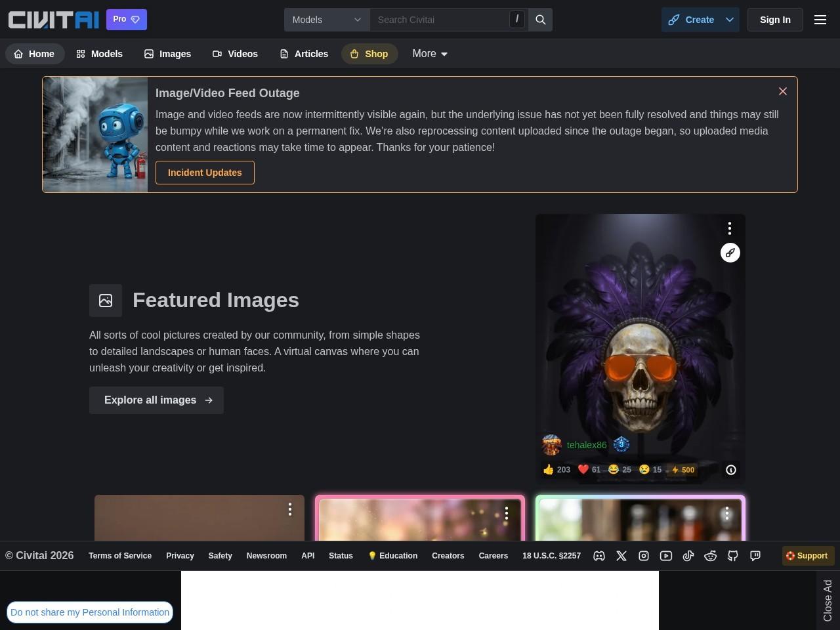Expand the More navigation menu

(430, 54)
